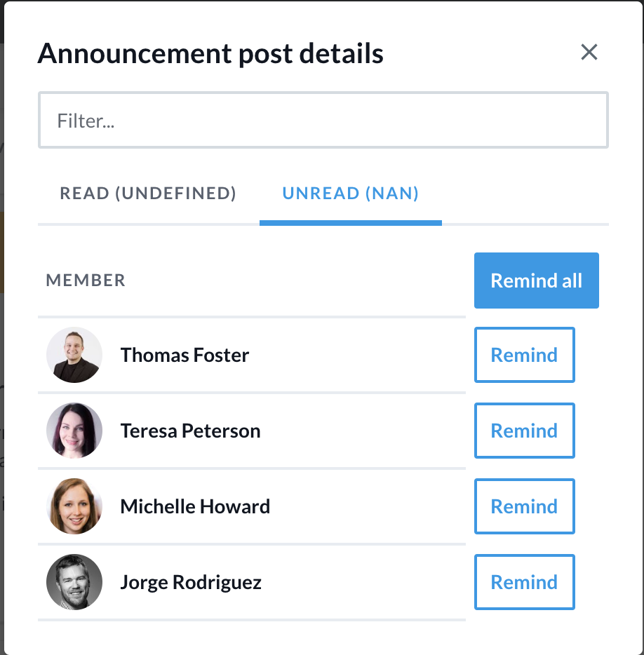Click the Filter input field
This screenshot has height=655, width=644.
pos(323,121)
